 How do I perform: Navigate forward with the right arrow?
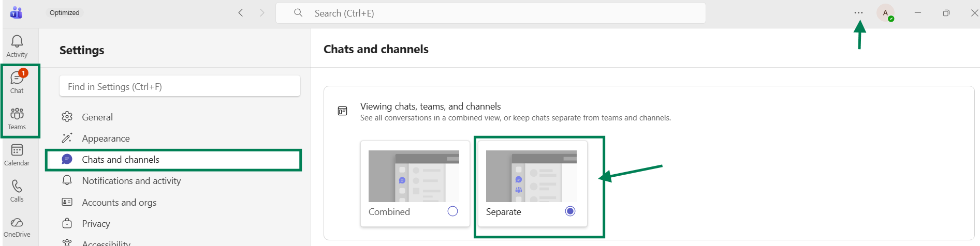(262, 13)
